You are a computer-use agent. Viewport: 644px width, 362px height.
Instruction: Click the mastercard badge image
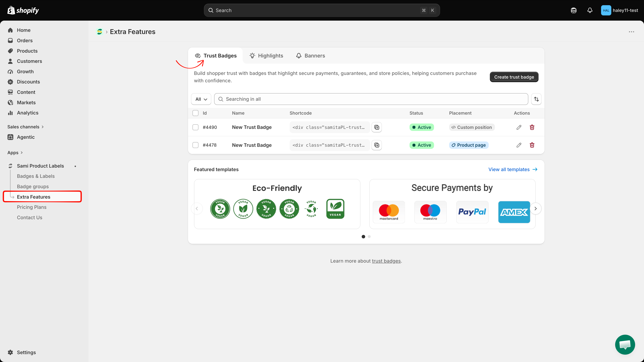[389, 212]
